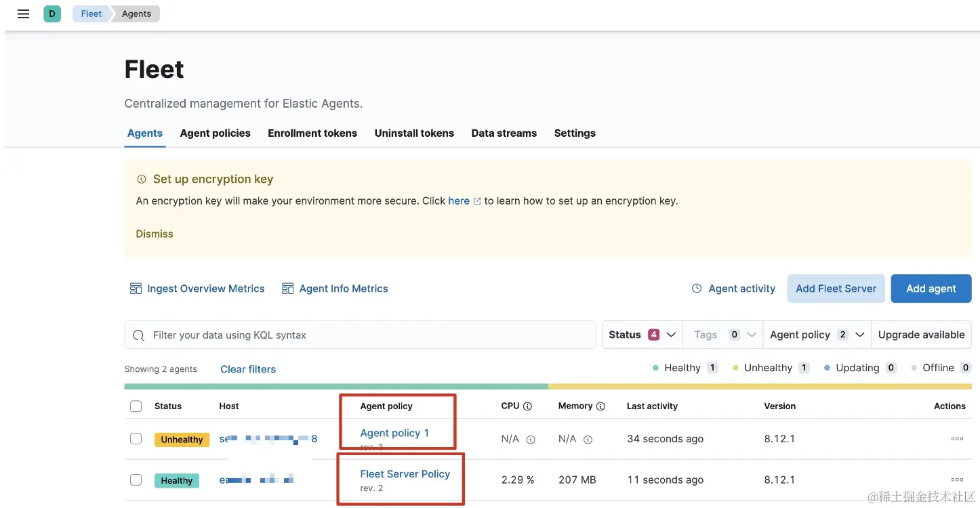Viewport: 980px width, 508px height.
Task: Open the Enrollment tokens tab
Action: tap(312, 133)
